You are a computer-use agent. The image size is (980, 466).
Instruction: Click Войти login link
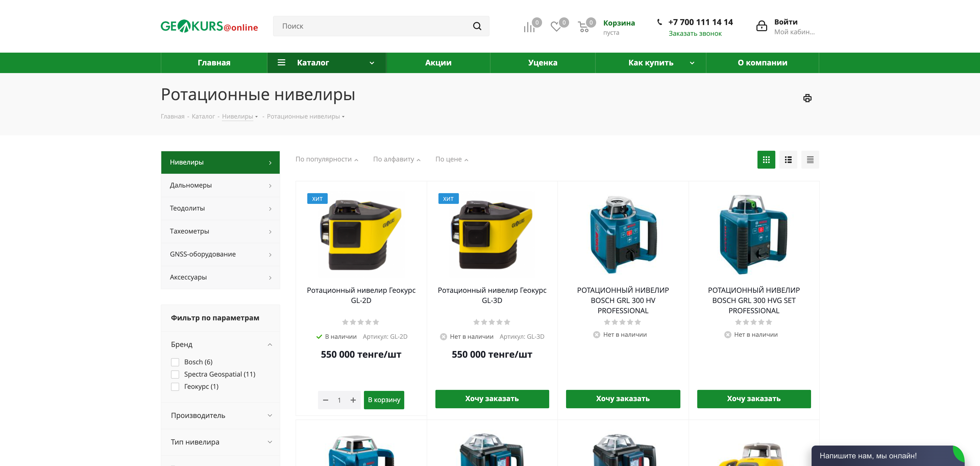[x=786, y=22]
